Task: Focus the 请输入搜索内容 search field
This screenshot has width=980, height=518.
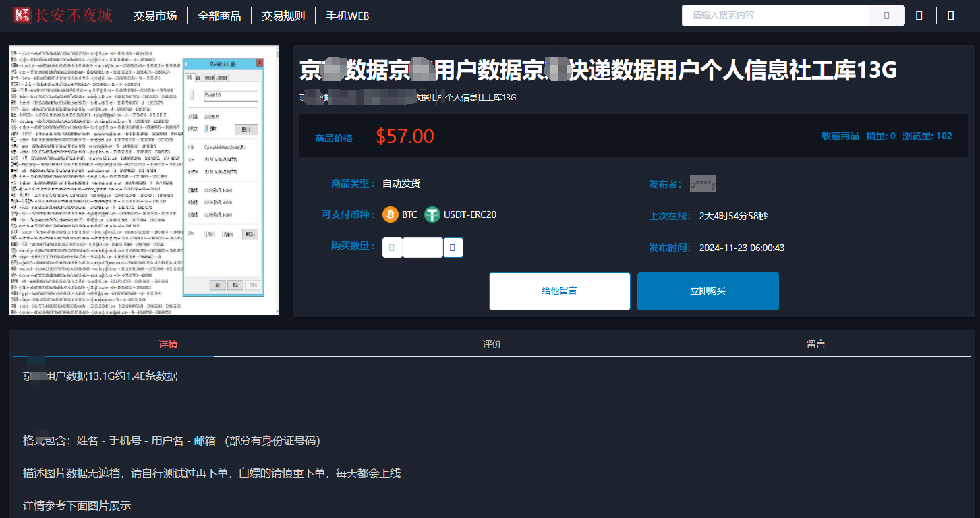Action: (775, 16)
